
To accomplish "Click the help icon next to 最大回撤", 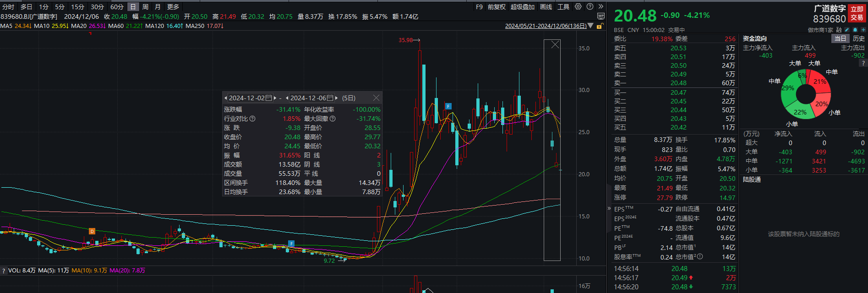I will pos(333,119).
